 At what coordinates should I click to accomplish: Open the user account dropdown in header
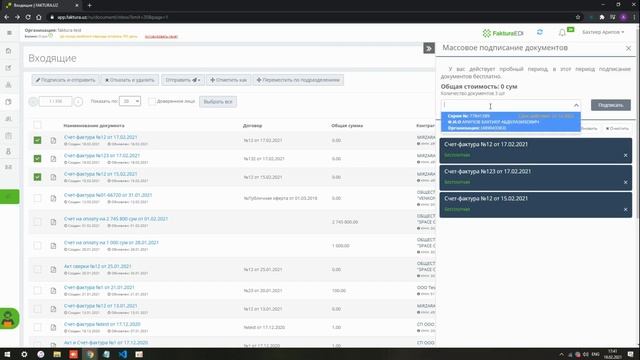coord(603,32)
